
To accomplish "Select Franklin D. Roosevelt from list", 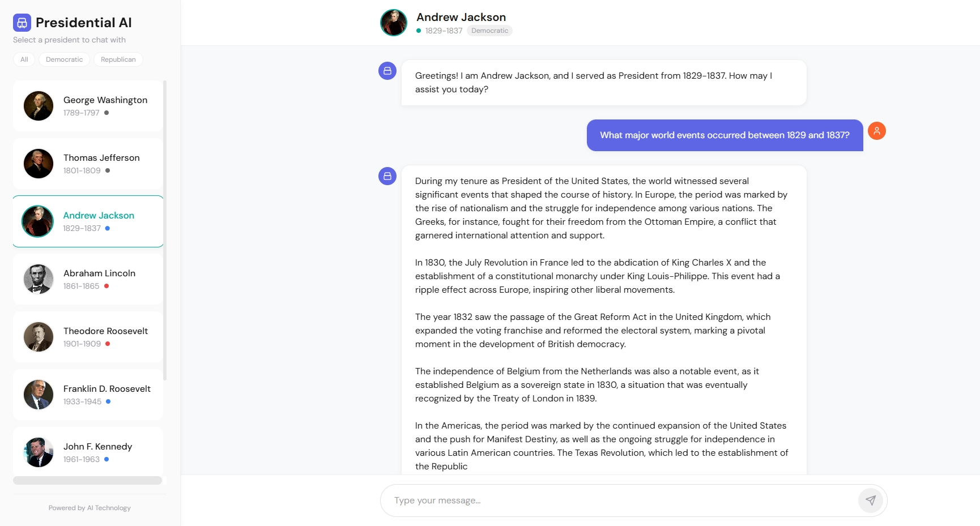I will (x=88, y=395).
